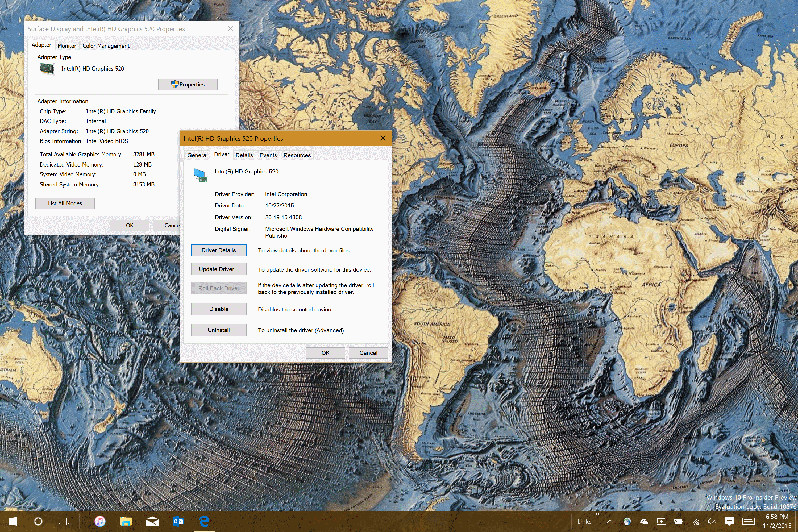
Task: Click the muted volume speaker icon
Action: [x=712, y=521]
